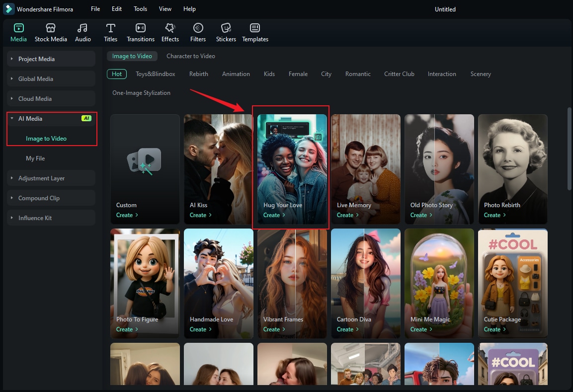Select the One-Image Stylization category
Screen dimensions: 573x392
[141, 93]
